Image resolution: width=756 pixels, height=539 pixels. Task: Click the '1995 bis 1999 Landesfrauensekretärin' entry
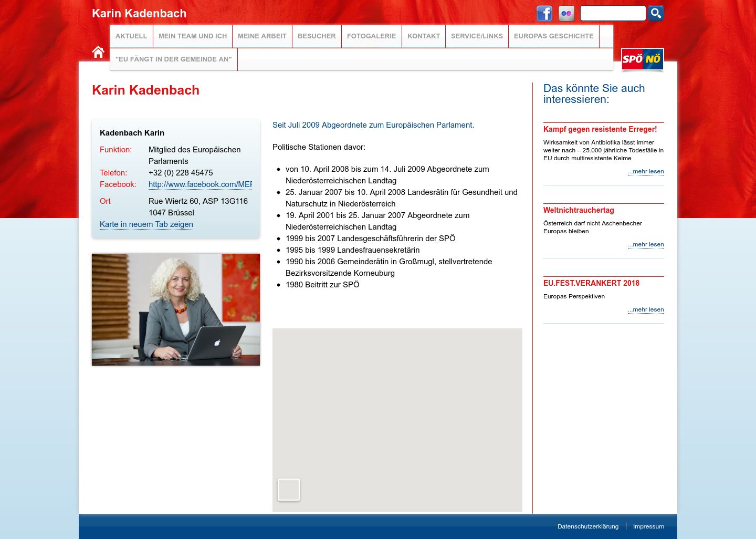coord(353,250)
